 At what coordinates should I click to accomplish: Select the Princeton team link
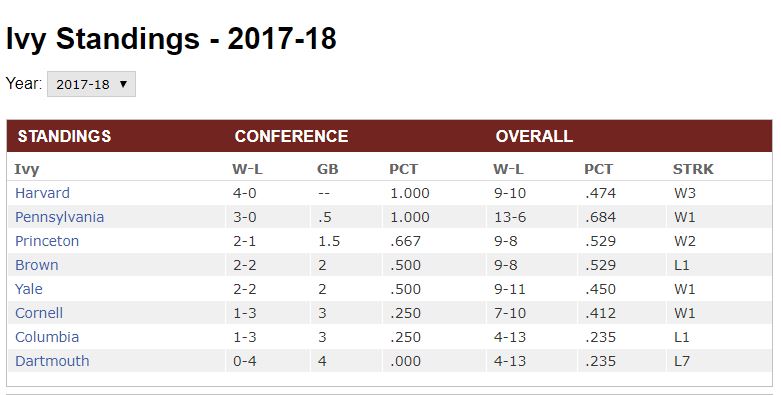pos(47,241)
